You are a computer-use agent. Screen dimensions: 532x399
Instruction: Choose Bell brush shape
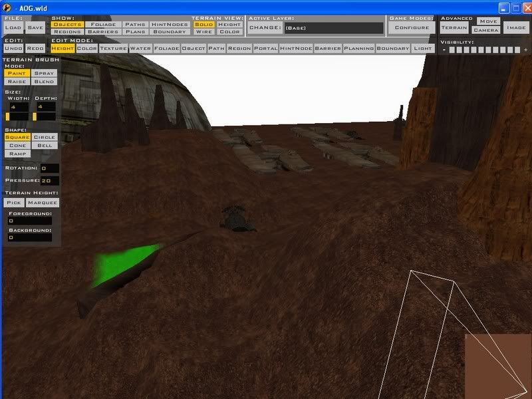click(45, 145)
